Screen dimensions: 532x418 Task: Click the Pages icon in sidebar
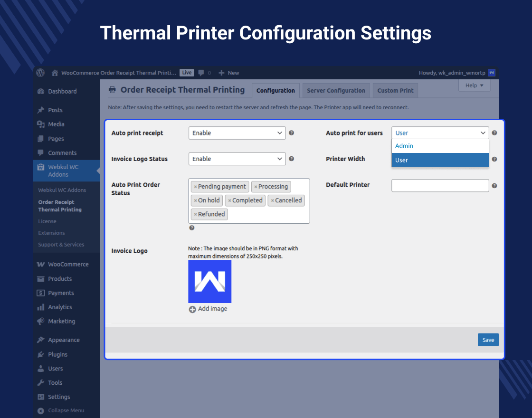[41, 139]
